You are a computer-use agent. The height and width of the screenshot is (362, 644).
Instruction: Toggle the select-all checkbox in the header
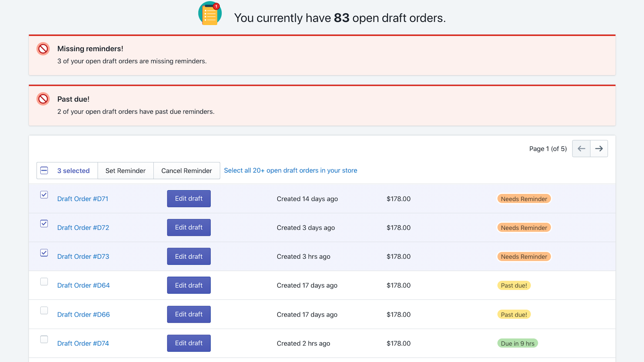click(x=44, y=171)
